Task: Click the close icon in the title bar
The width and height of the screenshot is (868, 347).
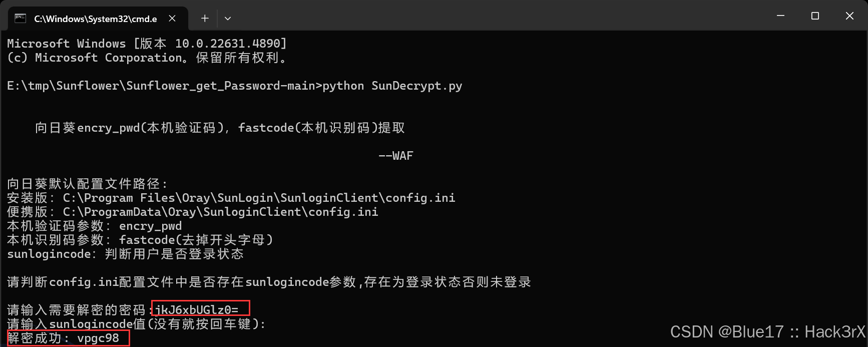Action: tap(849, 16)
